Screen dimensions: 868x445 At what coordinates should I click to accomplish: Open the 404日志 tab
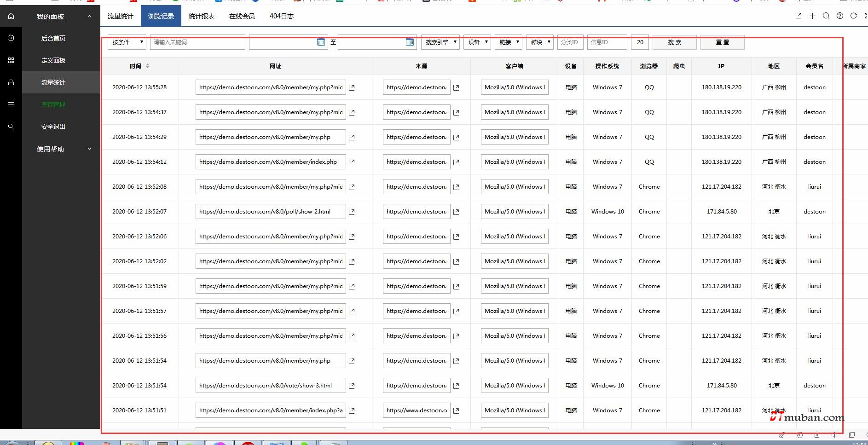click(x=281, y=16)
